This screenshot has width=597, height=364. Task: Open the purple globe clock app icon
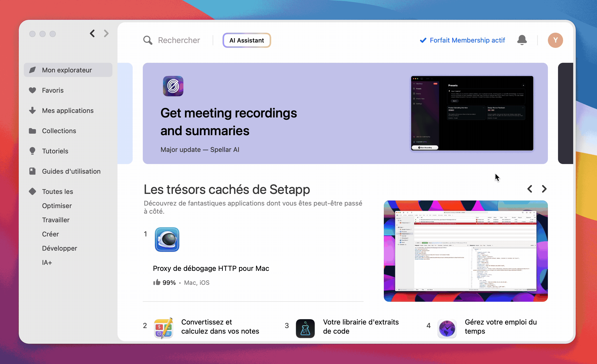click(447, 329)
